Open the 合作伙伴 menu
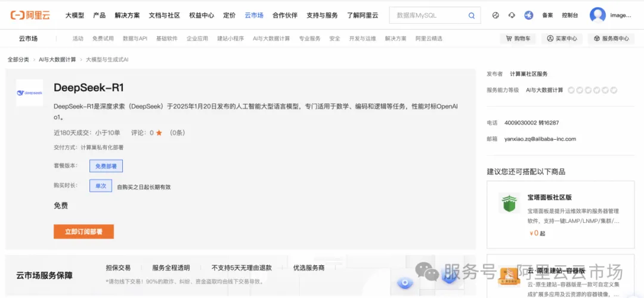Viewport: 644px width, 298px height. tap(285, 16)
